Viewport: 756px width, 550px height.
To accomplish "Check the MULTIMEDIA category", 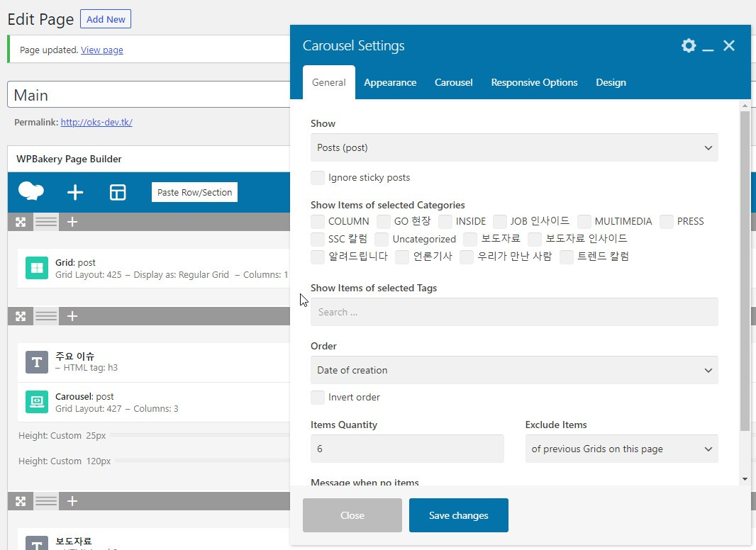I will point(584,221).
